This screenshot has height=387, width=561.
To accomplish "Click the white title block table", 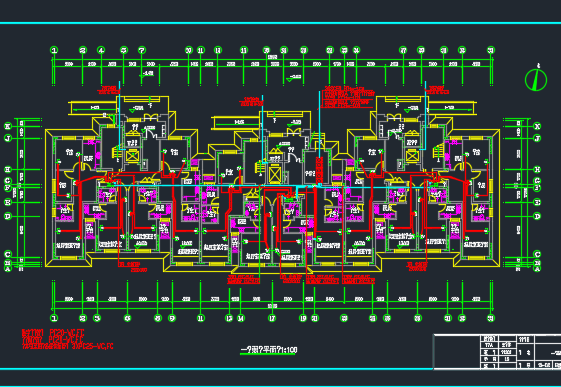I will click(497, 351).
